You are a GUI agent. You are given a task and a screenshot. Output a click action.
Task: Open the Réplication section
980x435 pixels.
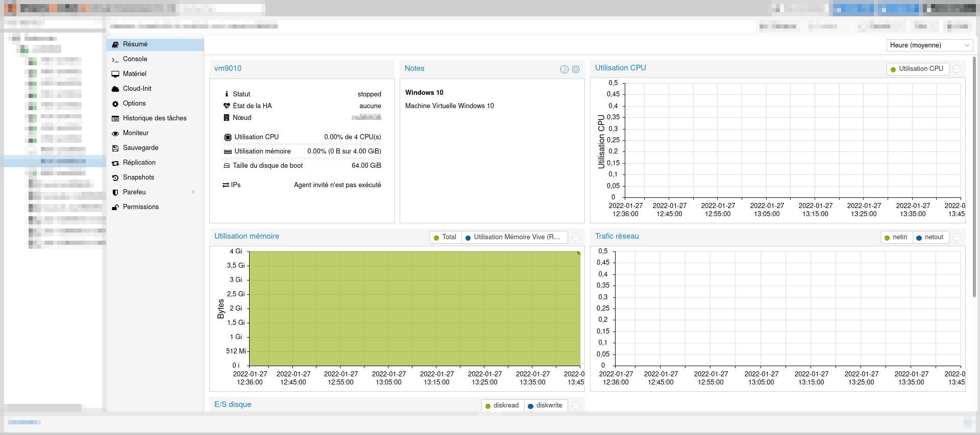click(x=155, y=163)
